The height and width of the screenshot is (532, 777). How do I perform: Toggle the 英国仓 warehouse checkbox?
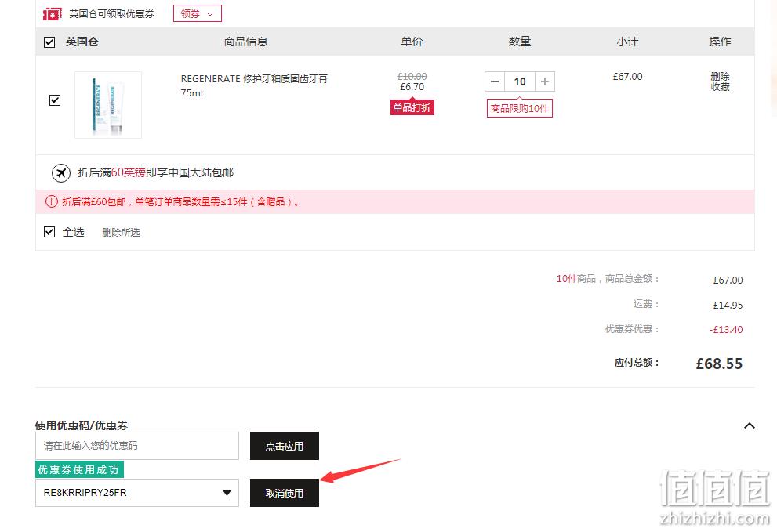(x=49, y=42)
